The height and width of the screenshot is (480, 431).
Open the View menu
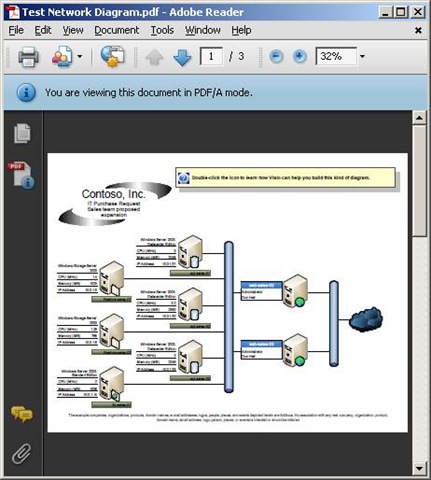73,30
